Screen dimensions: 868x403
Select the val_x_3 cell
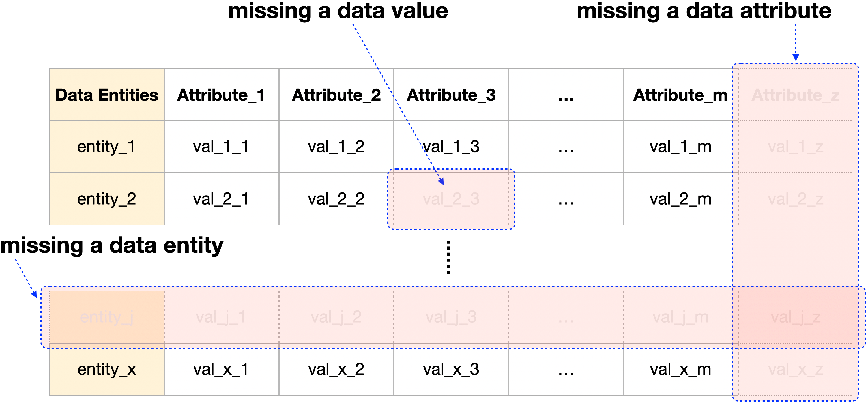pos(451,369)
